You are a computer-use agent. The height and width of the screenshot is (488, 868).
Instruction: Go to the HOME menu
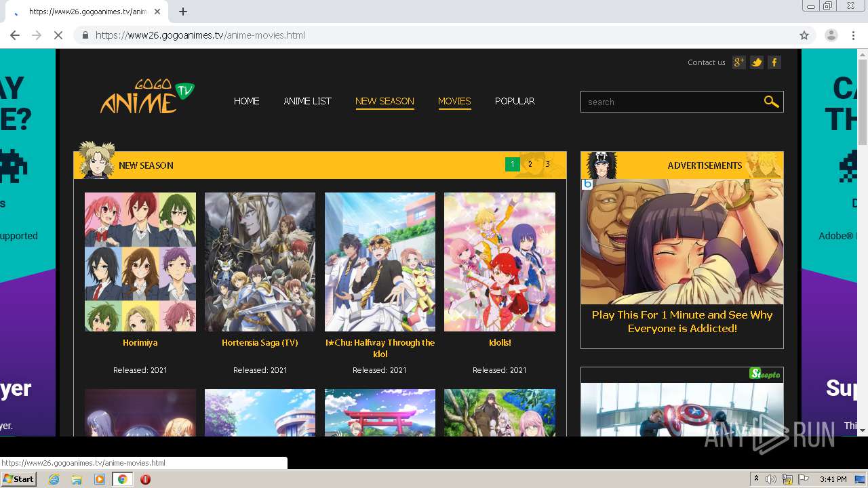click(x=247, y=101)
